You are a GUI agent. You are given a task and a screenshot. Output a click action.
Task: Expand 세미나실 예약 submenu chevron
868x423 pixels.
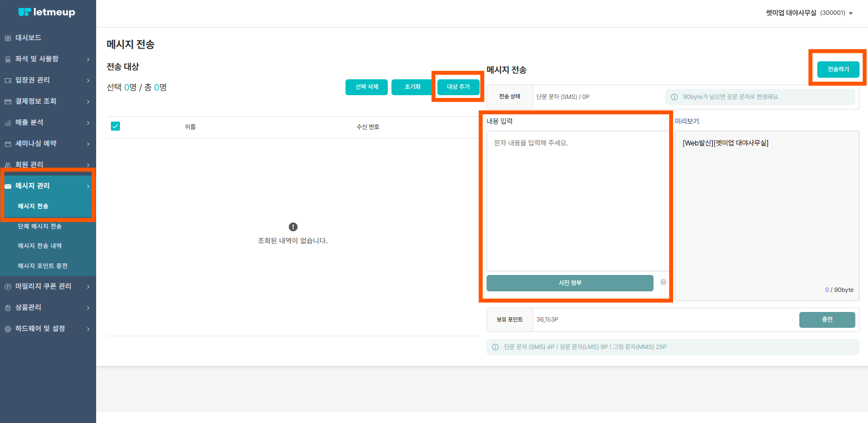pos(88,144)
